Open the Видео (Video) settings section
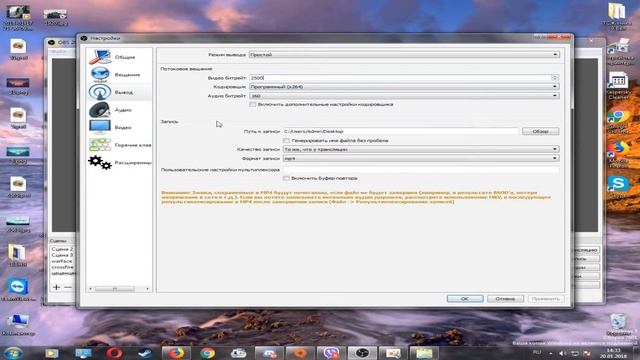Screen dimensions: 640x360 coord(119,127)
